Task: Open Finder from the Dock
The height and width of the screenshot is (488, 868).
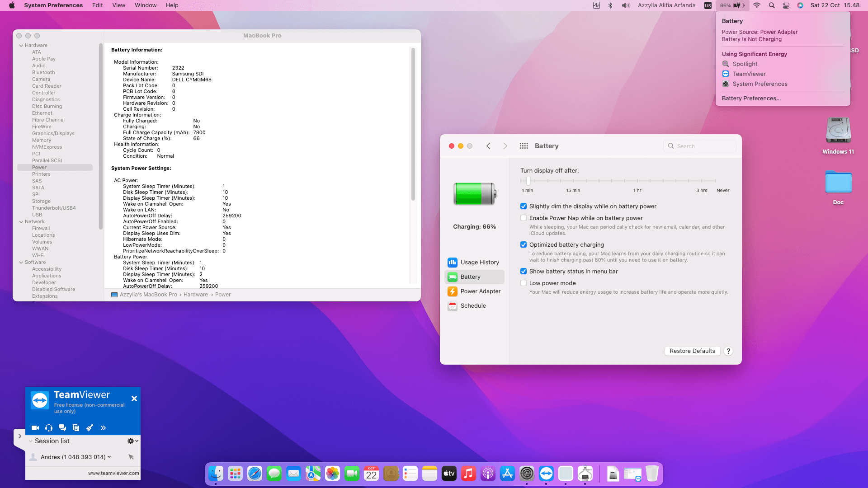Action: (x=216, y=474)
